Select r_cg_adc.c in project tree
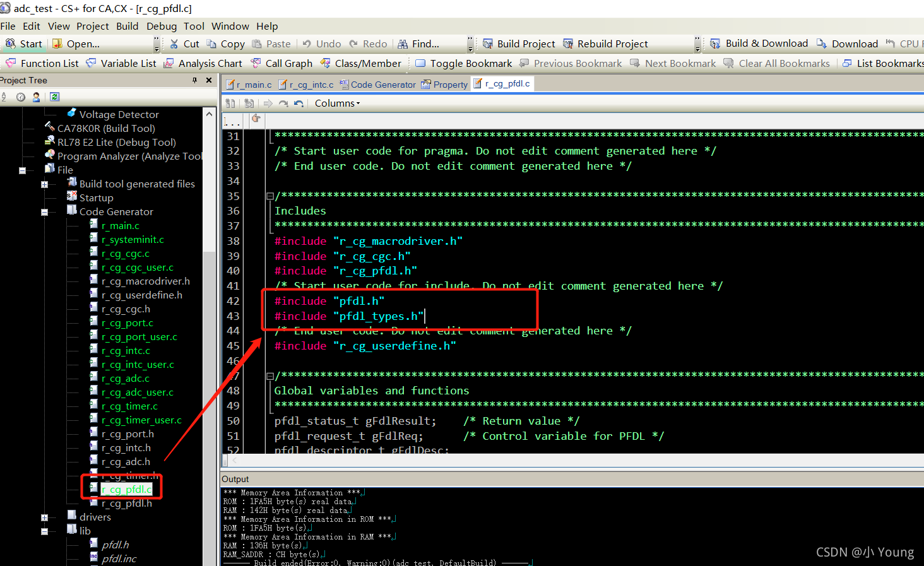The height and width of the screenshot is (566, 924). tap(126, 379)
